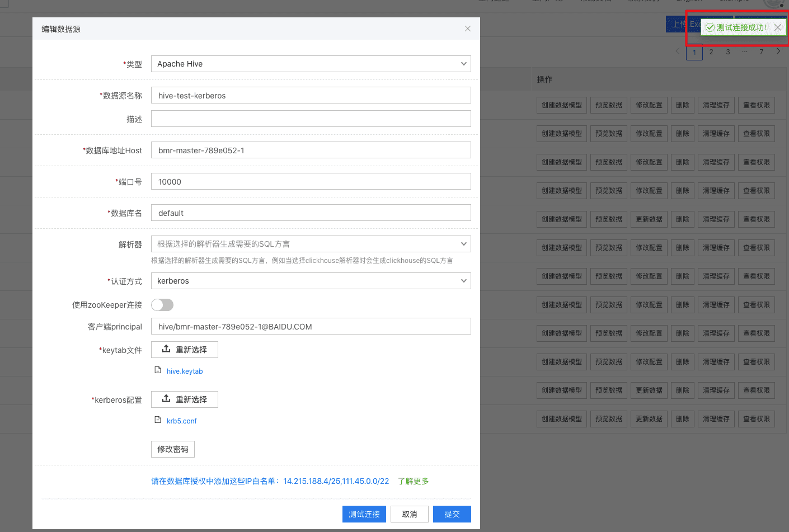Click 重新选择 for the kerberos配置
Image resolution: width=789 pixels, height=532 pixels.
[185, 399]
